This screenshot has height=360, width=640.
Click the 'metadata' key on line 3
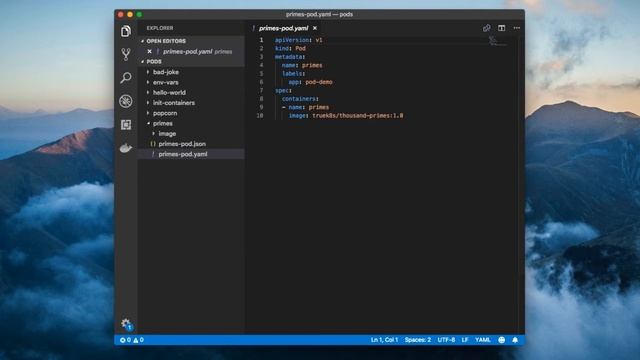289,57
